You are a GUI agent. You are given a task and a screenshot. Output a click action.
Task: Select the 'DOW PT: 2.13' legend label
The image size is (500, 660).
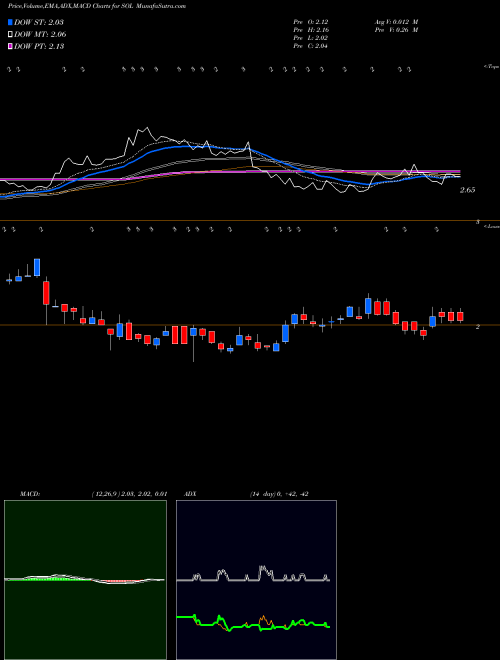39,46
